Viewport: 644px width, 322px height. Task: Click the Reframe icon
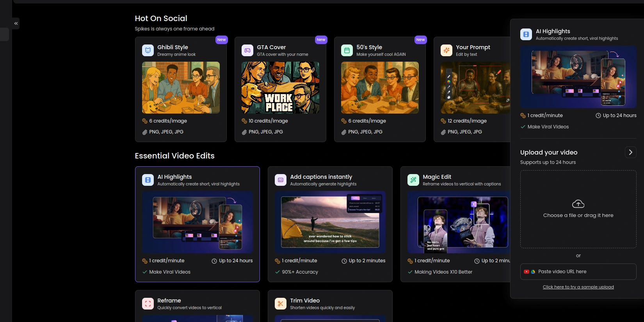click(148, 304)
